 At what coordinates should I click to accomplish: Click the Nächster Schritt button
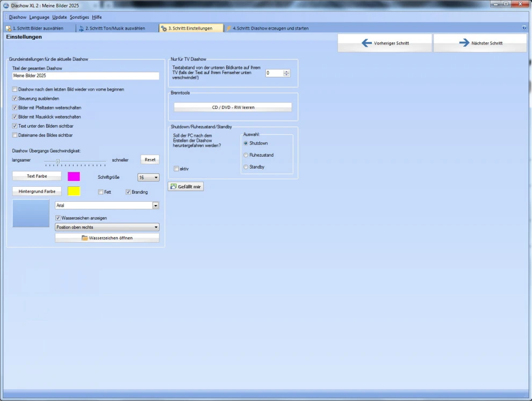[x=480, y=43]
